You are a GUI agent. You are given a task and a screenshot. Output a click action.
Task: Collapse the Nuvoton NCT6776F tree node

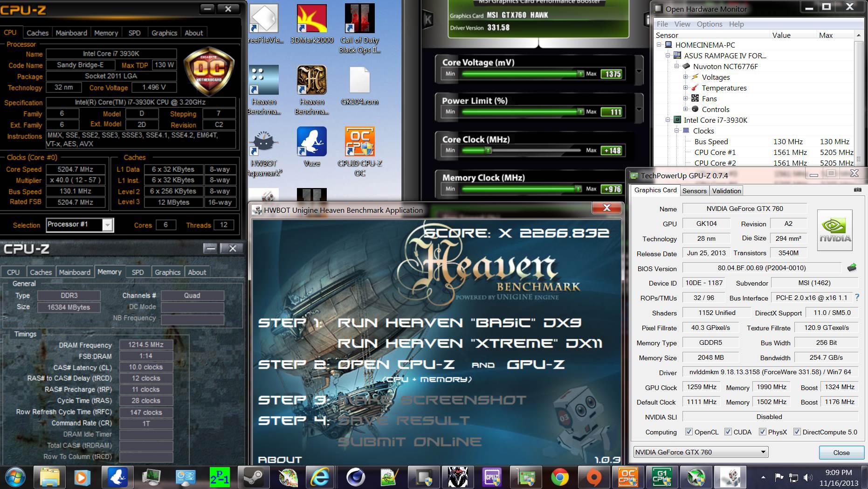(676, 66)
